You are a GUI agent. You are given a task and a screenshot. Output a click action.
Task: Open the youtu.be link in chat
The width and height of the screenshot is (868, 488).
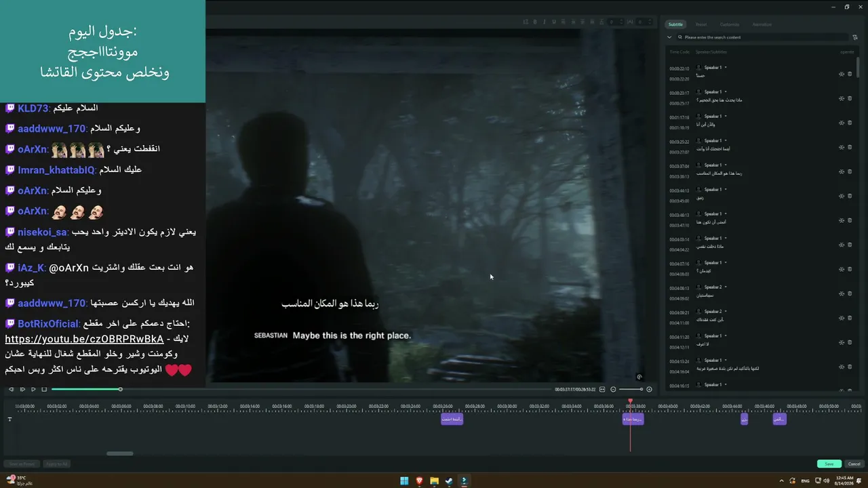pyautogui.click(x=84, y=339)
